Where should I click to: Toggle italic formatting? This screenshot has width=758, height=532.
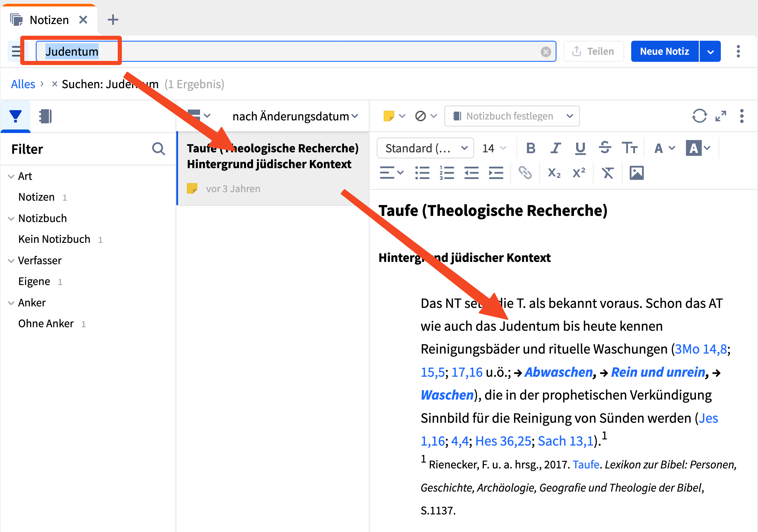click(x=555, y=148)
